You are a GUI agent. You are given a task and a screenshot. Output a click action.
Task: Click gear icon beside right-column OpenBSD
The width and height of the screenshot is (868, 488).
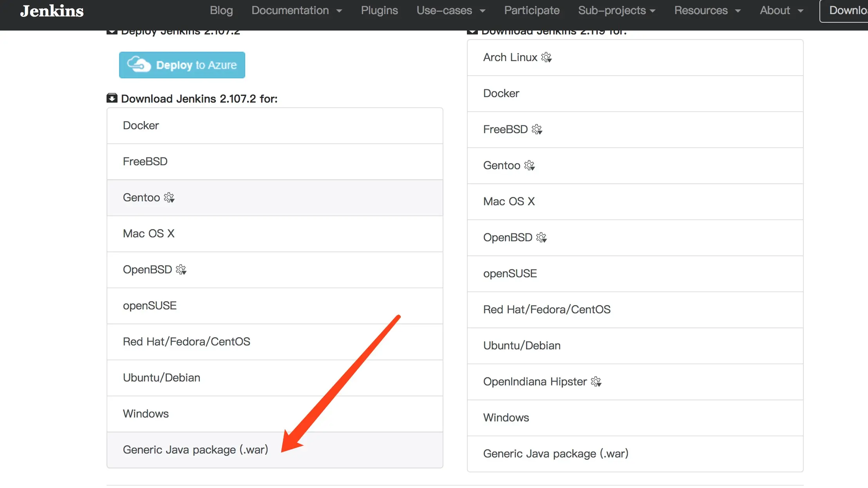tap(541, 238)
